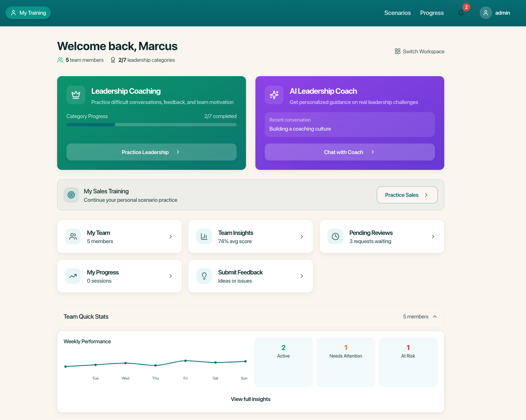
Task: Open the My Team details via its chevron
Action: point(170,236)
